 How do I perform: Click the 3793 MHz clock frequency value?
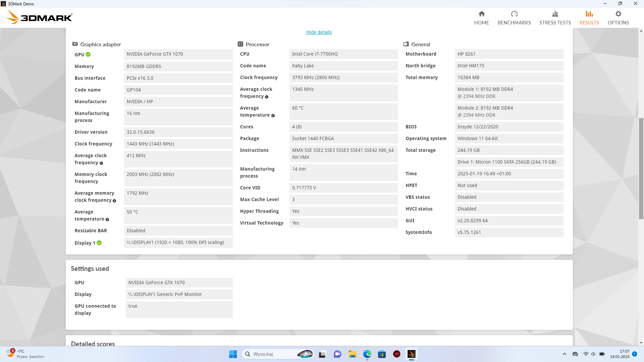point(343,77)
